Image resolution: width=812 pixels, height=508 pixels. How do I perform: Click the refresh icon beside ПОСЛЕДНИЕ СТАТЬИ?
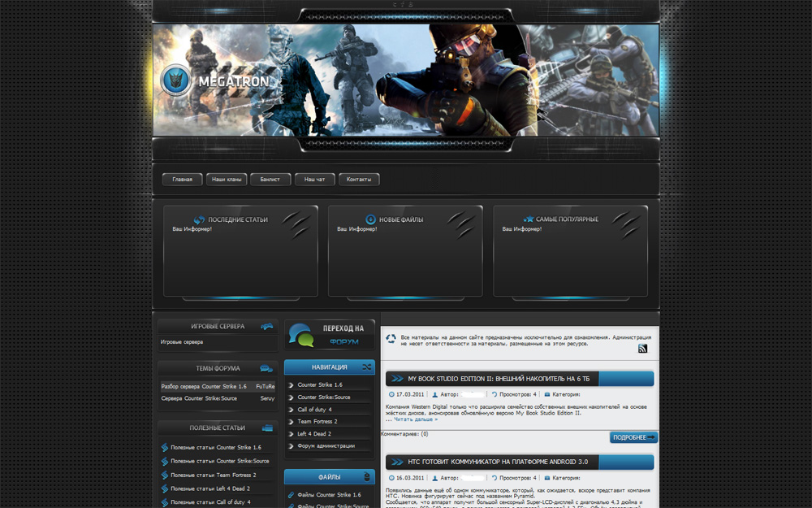[x=199, y=219]
